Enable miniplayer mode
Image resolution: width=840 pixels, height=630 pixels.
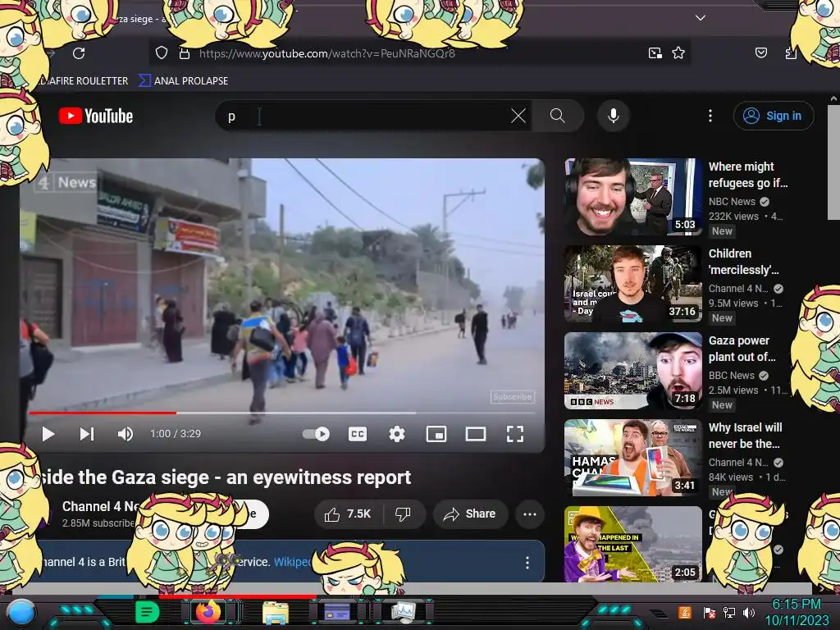pos(436,434)
